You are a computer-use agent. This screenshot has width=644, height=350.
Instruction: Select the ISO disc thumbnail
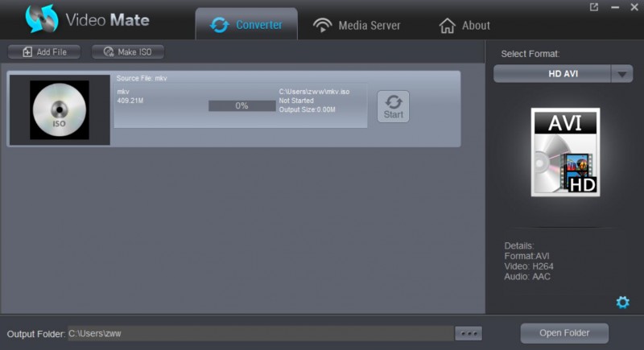(x=59, y=109)
